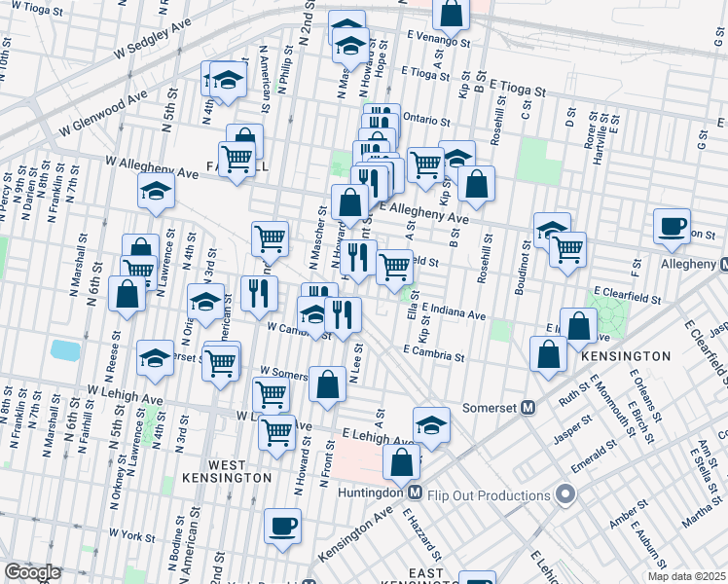Click the E Clearfield St label near the park
The image size is (728, 584).
627,296
